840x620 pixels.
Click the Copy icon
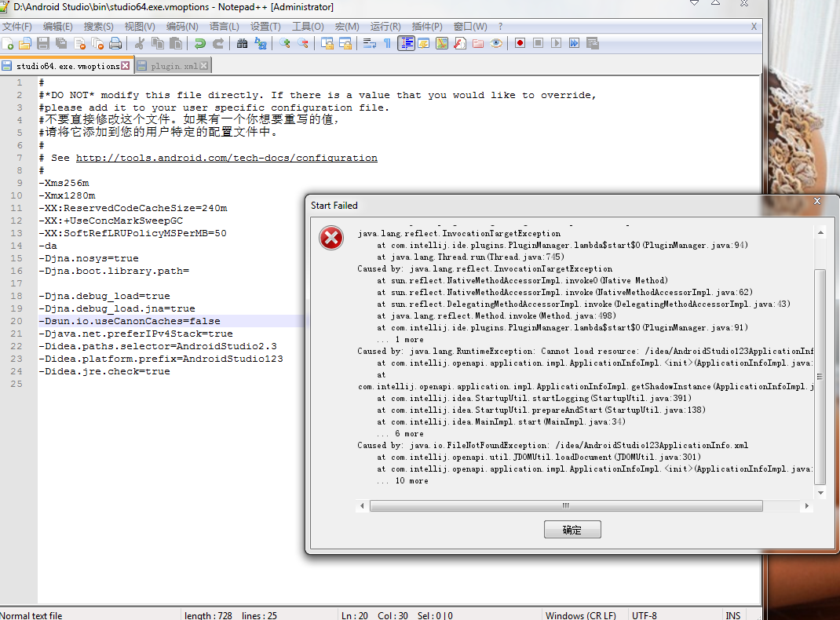click(x=158, y=43)
